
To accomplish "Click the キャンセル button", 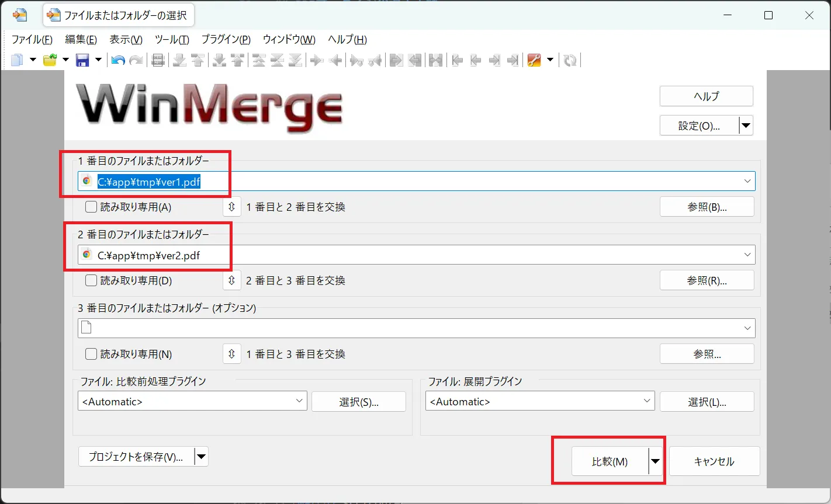I will [714, 461].
